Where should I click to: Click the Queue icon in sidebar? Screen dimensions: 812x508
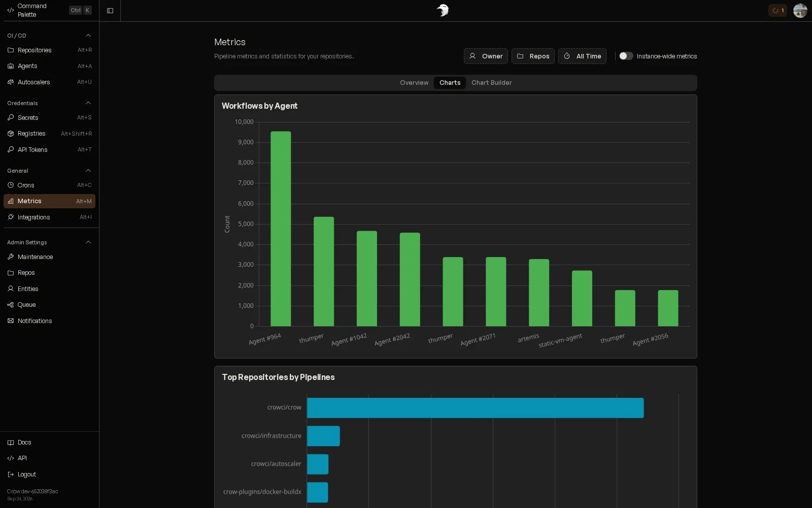pyautogui.click(x=11, y=305)
